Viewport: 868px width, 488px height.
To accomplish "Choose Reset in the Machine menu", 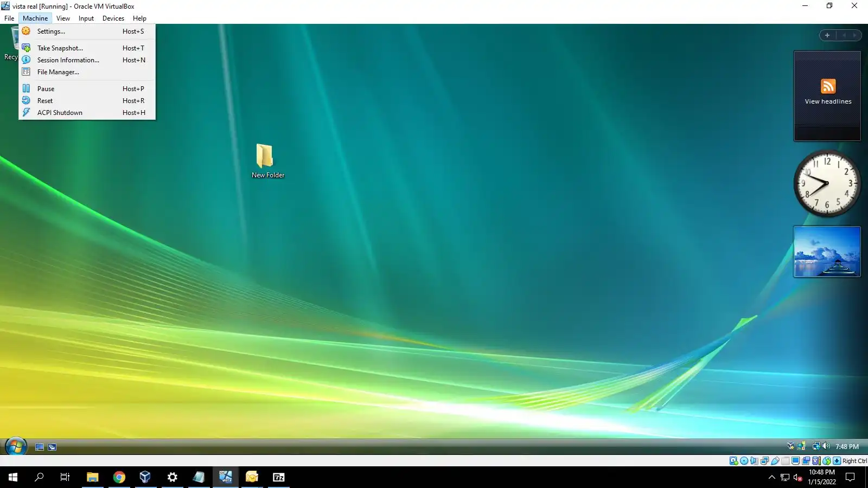I will (87, 101).
